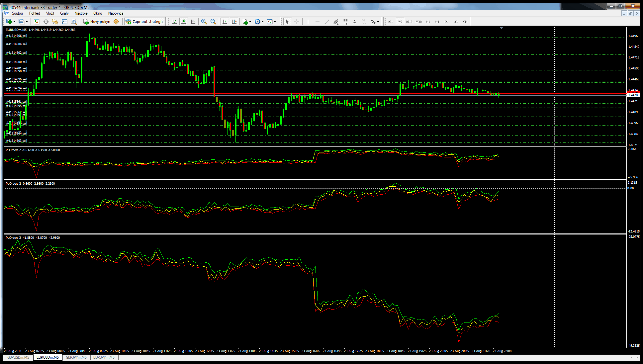Expand the chart templates dropdown
643x364 pixels.
point(271,22)
